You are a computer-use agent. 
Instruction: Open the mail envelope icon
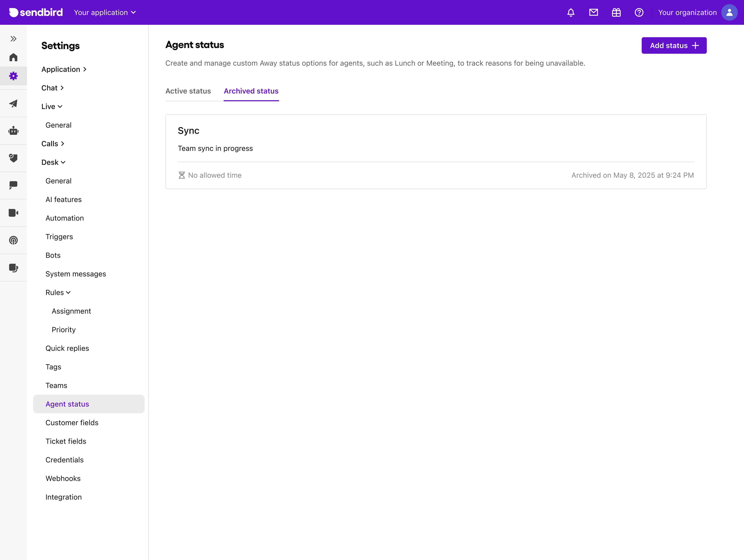pos(594,12)
